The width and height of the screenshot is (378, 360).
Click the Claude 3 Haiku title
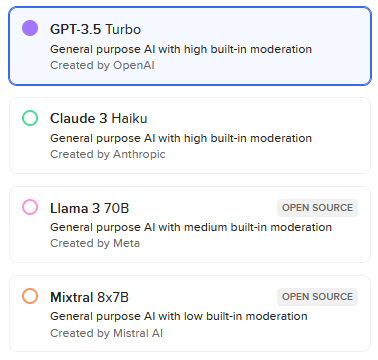[99, 118]
